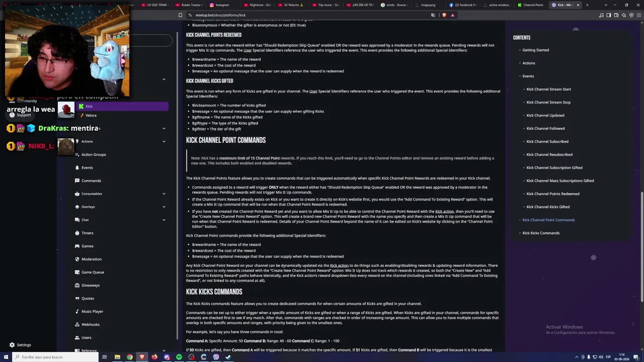This screenshot has width=644, height=362.
Task: Switch to the Facebook browser tab
Action: 463,5
